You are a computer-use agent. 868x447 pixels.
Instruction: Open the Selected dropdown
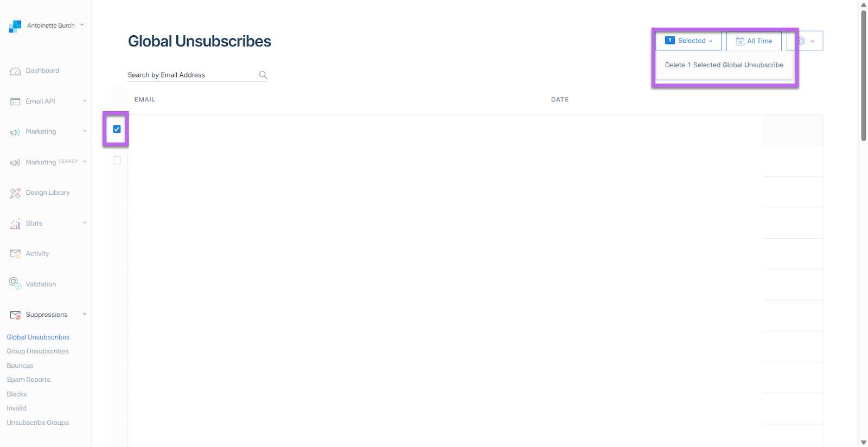688,41
